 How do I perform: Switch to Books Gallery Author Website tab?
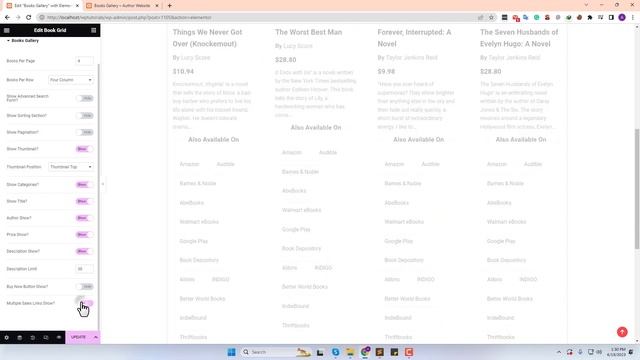122,6
